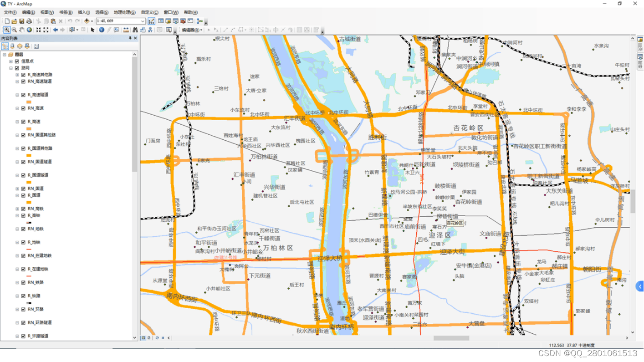The image size is (644, 362).
Task: Click the New map document icon
Action: click(x=7, y=21)
